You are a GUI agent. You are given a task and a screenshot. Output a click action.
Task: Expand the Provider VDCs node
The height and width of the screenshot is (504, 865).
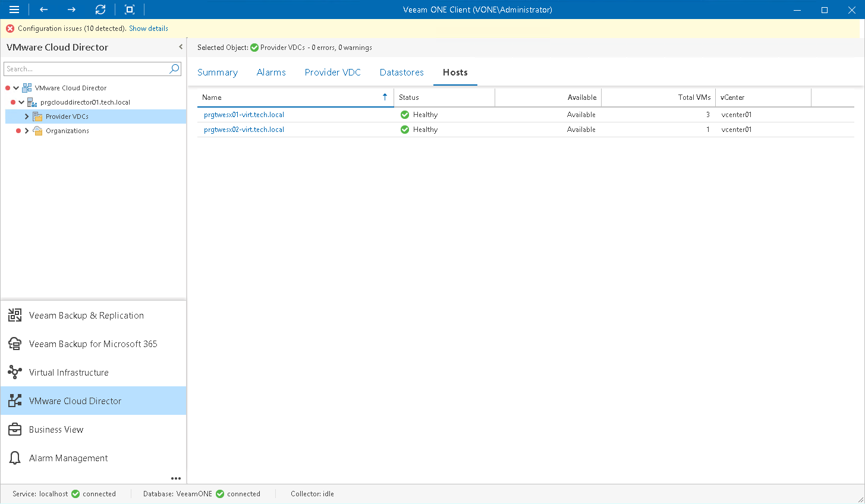point(27,116)
